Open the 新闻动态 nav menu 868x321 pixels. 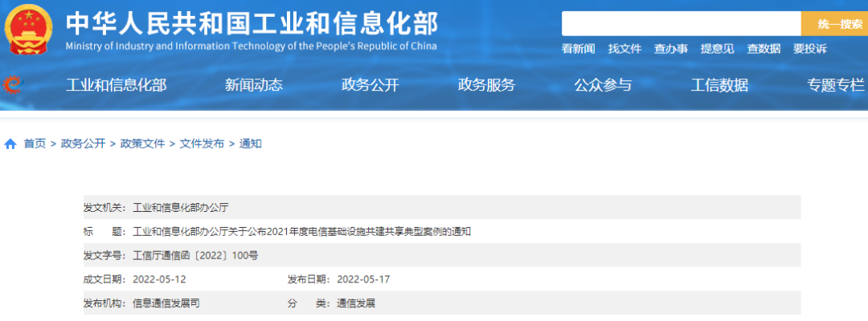pos(253,85)
